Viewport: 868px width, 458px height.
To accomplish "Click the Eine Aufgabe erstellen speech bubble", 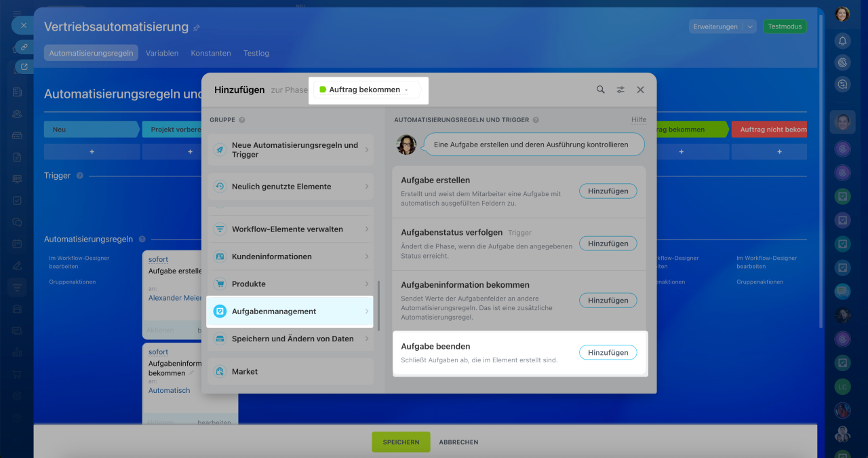I will point(534,145).
